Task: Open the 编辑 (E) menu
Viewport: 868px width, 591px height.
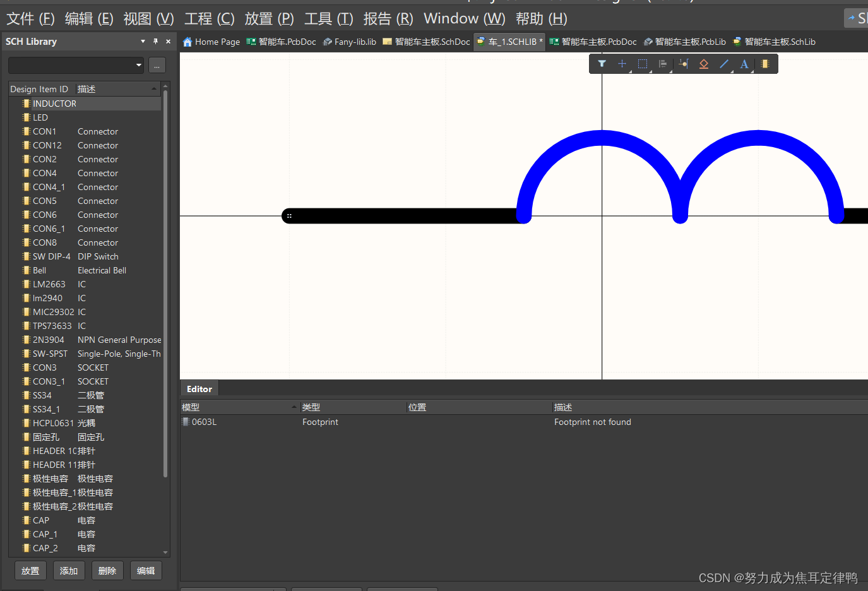Action: (89, 19)
